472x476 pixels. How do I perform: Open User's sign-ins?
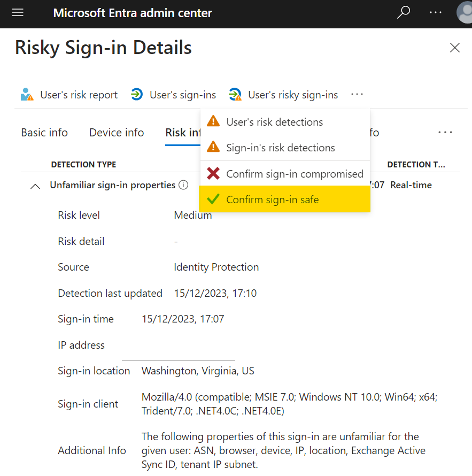tap(173, 95)
